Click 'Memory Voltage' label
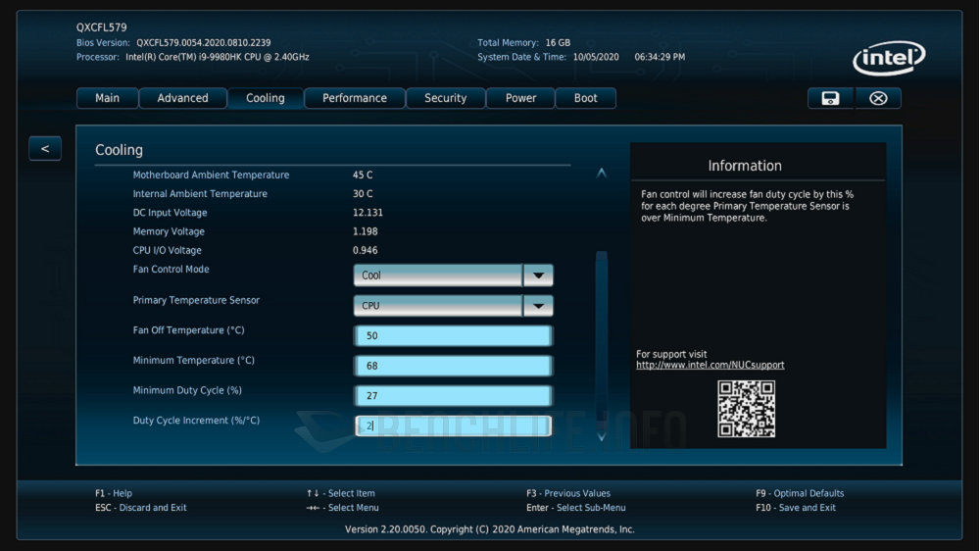The image size is (980, 551). (169, 231)
